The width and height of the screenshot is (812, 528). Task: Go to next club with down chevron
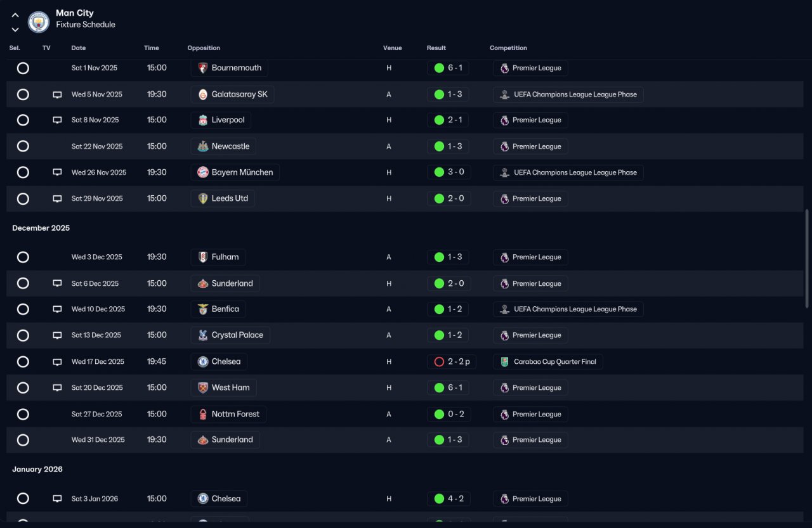15,30
